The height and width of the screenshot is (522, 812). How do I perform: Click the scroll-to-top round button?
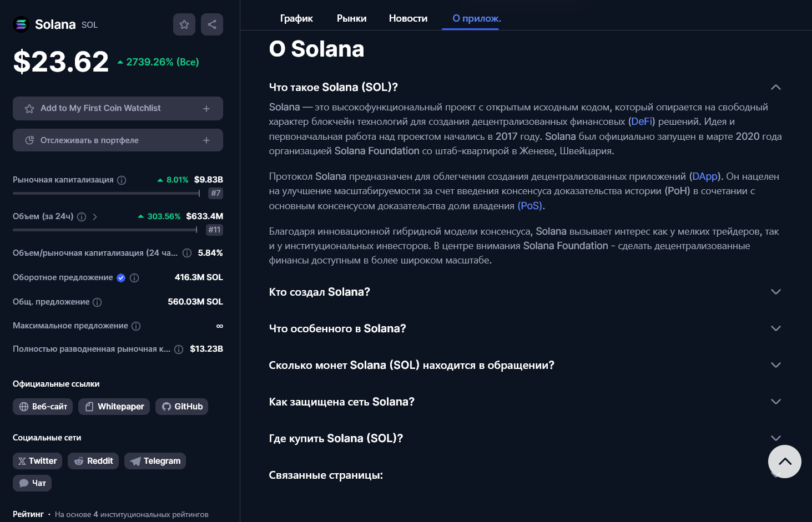click(784, 462)
